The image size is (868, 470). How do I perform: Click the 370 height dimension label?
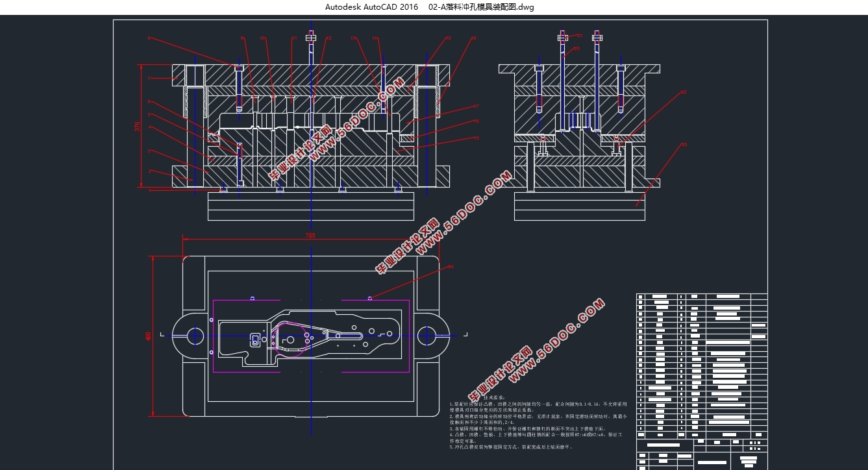(x=137, y=127)
